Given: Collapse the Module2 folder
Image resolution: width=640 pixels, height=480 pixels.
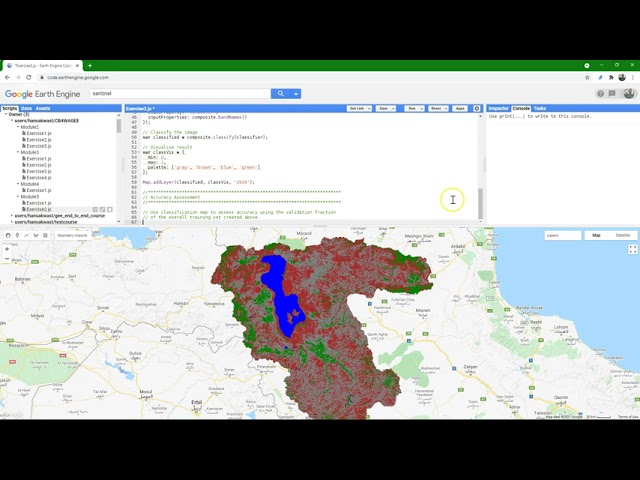Looking at the screenshot, I should 18,127.
